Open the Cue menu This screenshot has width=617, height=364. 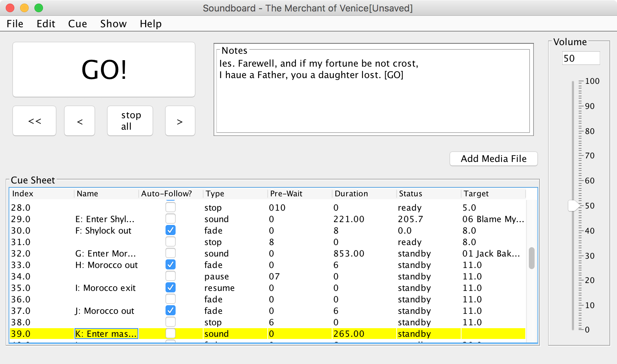pyautogui.click(x=77, y=24)
